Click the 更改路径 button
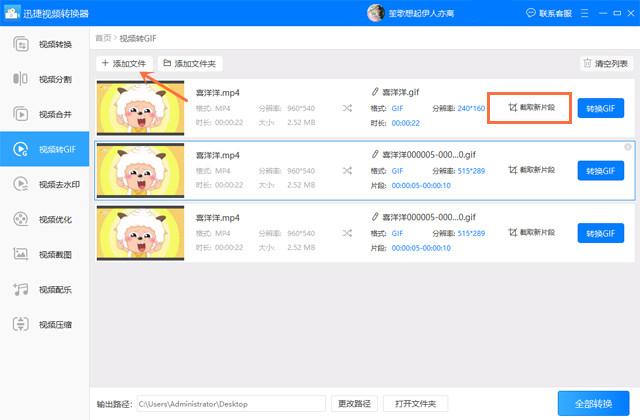This screenshot has height=420, width=640. (354, 404)
